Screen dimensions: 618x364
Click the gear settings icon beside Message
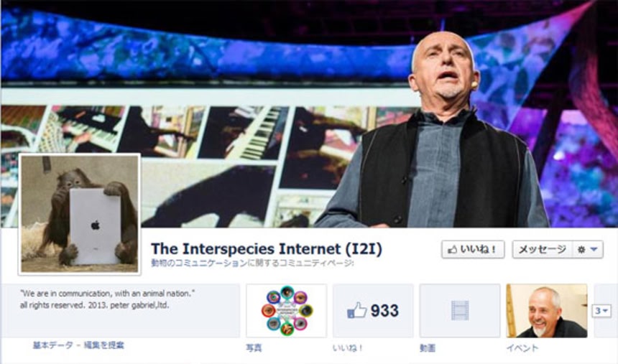[581, 250]
